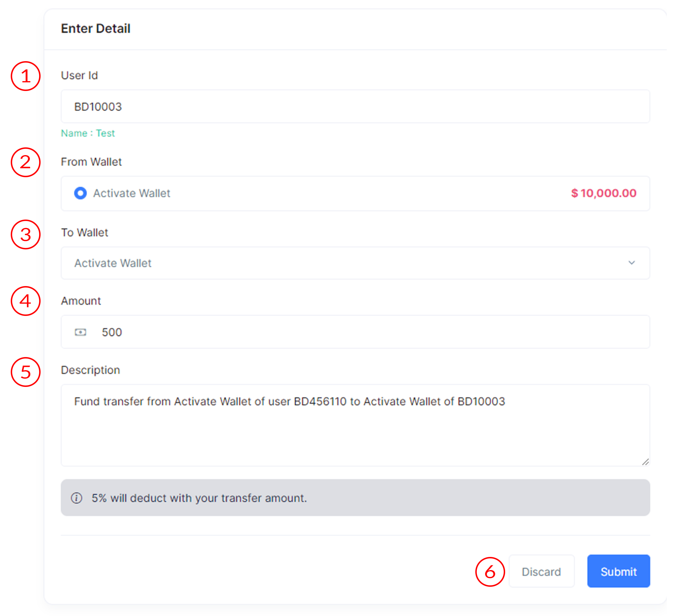The width and height of the screenshot is (677, 616).
Task: Click the $10,000.00 wallet balance
Action: (604, 193)
